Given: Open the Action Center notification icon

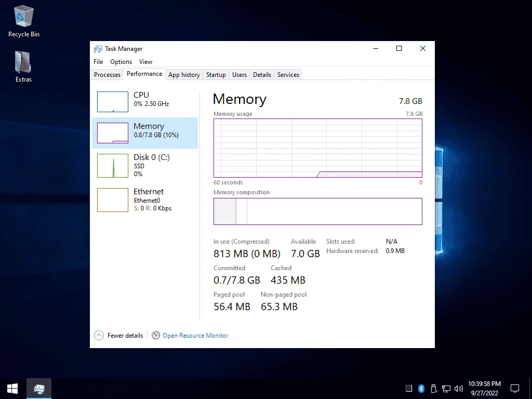Looking at the screenshot, I should (x=515, y=389).
